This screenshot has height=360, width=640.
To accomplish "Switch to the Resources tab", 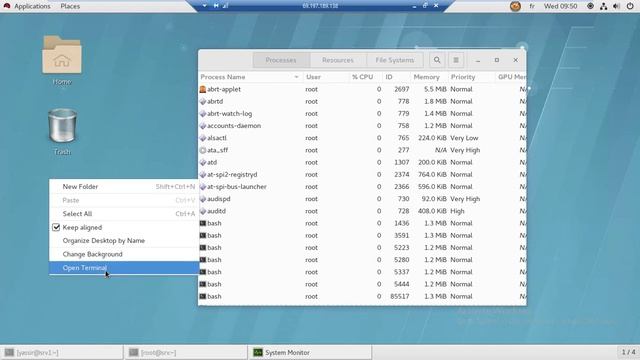I will coord(338,60).
